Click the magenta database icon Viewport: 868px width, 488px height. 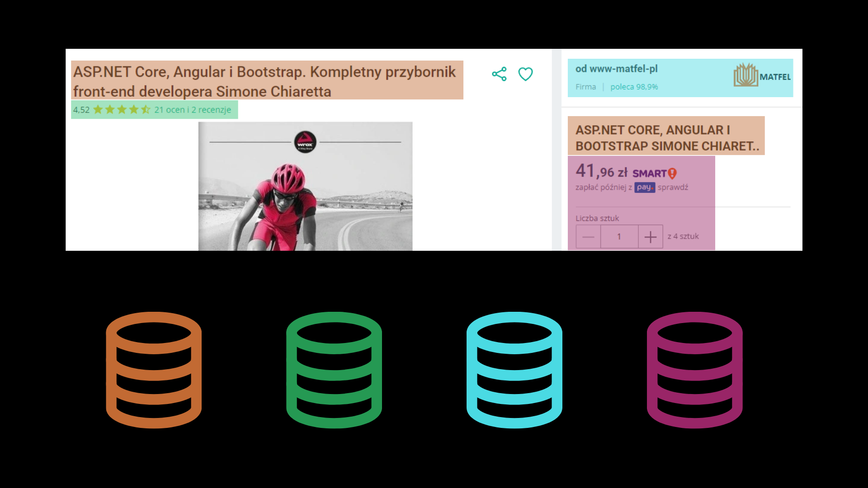(695, 370)
